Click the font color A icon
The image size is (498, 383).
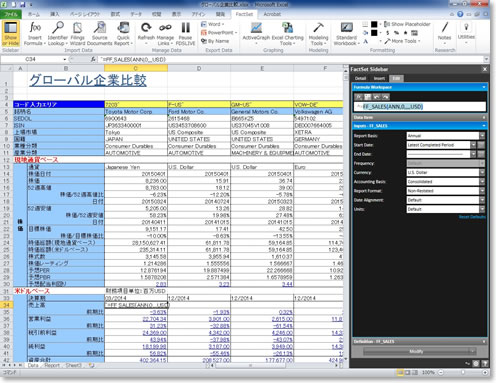(366, 41)
